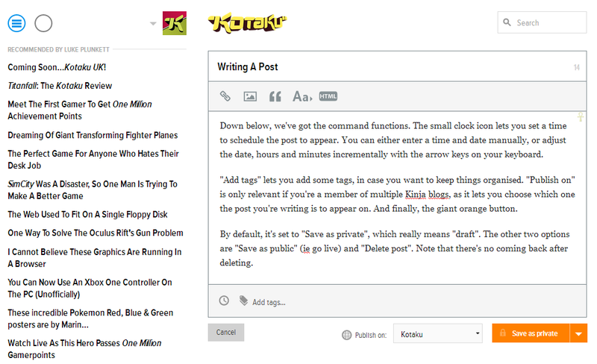Open the "Publish on" Kotaku dropdown
The height and width of the screenshot is (364, 597).
coord(438,333)
